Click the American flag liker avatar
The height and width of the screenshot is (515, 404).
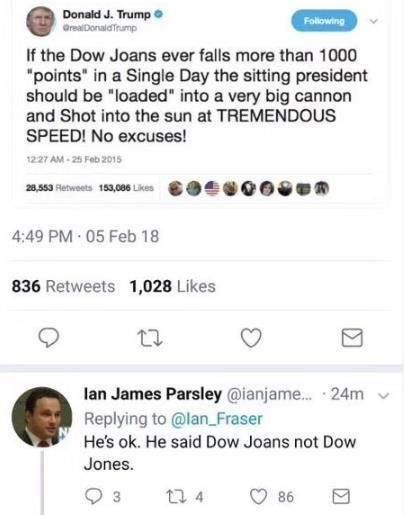[x=211, y=188]
